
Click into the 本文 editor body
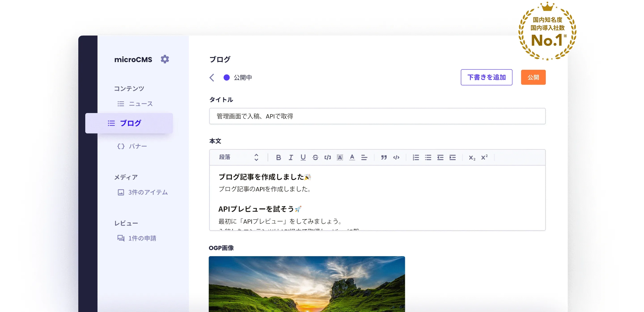(x=377, y=198)
